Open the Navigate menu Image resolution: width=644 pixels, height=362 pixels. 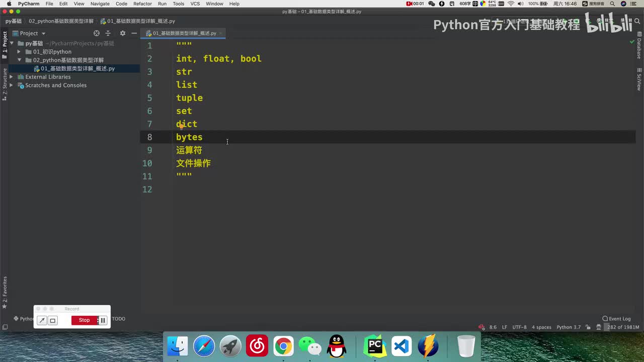[100, 4]
